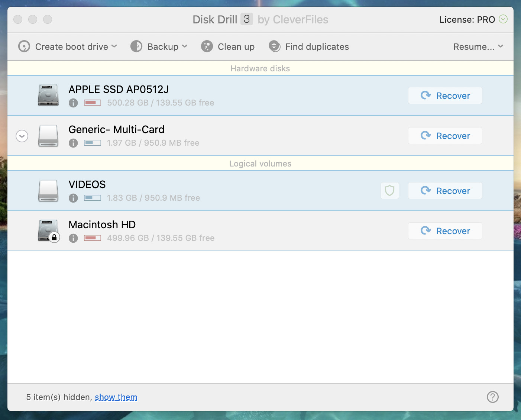This screenshot has height=420, width=521.
Task: Open the help question mark icon
Action: click(493, 397)
